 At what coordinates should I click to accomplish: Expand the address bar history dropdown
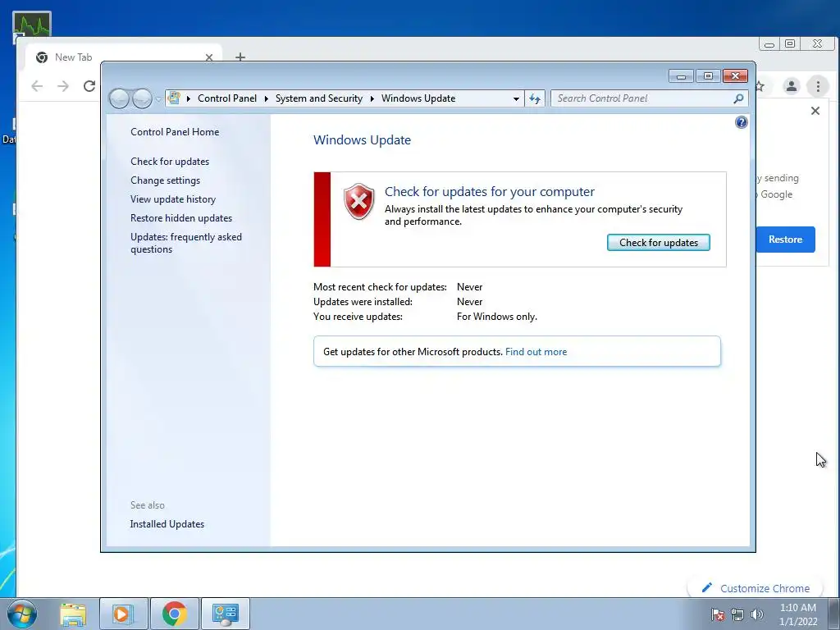516,98
